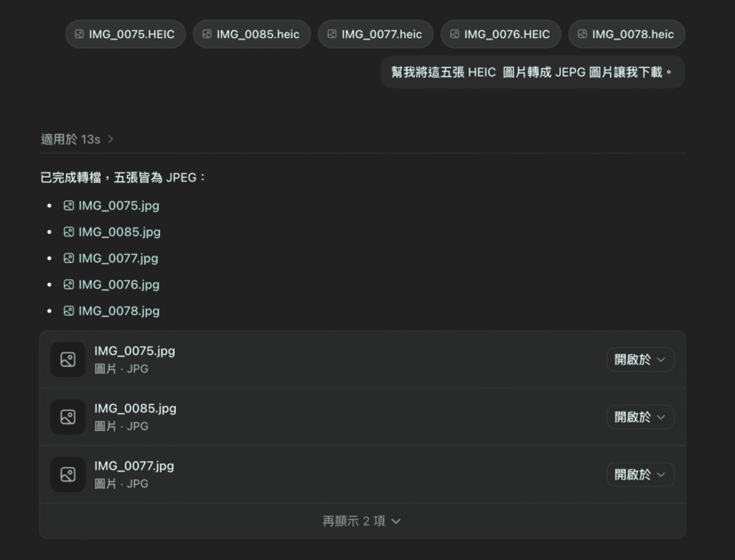Click the IMG_0085.jpg file card thumbnail icon
735x560 pixels.
[x=68, y=417]
